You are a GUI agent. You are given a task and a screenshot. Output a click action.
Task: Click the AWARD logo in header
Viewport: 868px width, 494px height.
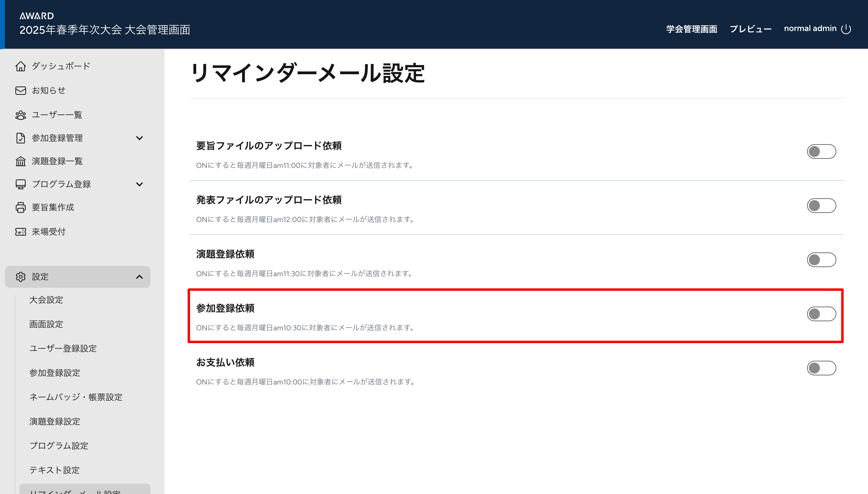37,16
